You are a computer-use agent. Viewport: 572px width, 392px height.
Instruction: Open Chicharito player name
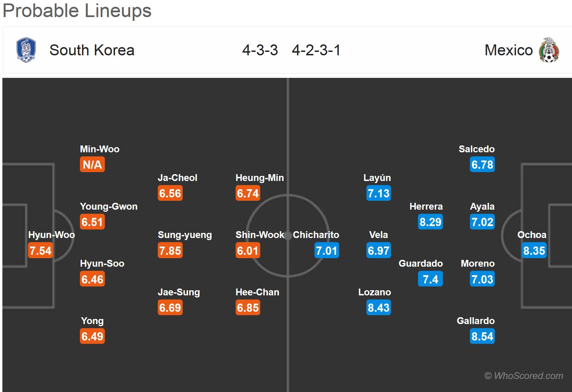316,235
